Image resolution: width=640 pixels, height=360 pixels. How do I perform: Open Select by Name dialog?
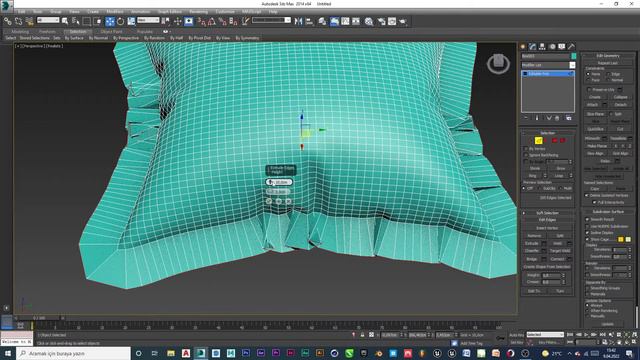click(76, 21)
